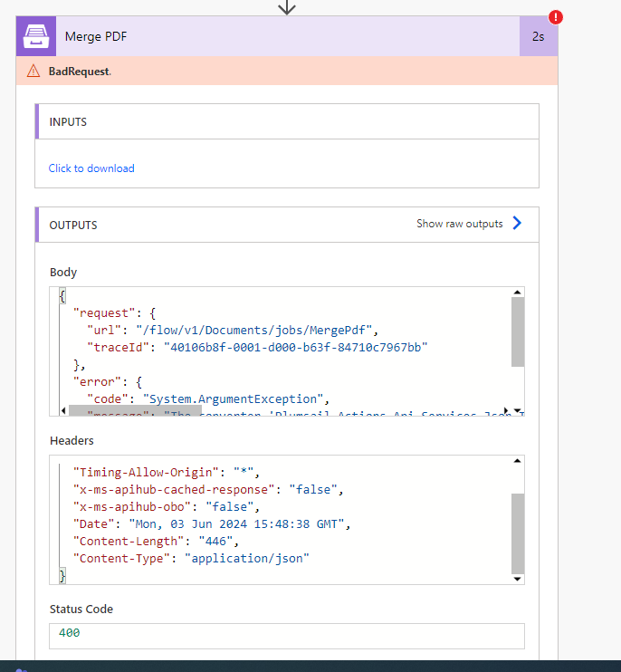The image size is (621, 672).
Task: Click the Body horizontal scrollbar thumb
Action: pos(136,410)
